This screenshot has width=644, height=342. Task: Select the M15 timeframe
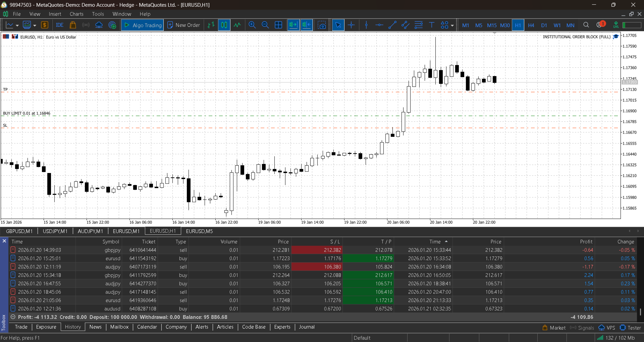point(492,25)
